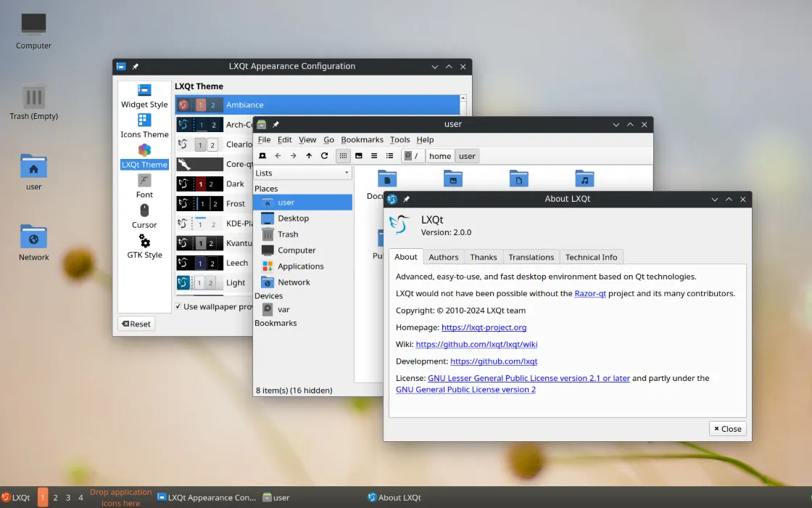Switch to the Translations tab
The image size is (812, 508).
[x=531, y=257]
